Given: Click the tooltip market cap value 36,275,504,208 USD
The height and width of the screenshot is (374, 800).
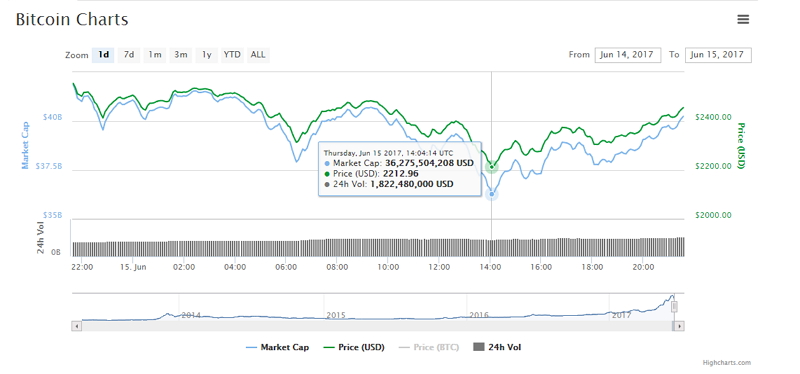Looking at the screenshot, I should pos(430,163).
